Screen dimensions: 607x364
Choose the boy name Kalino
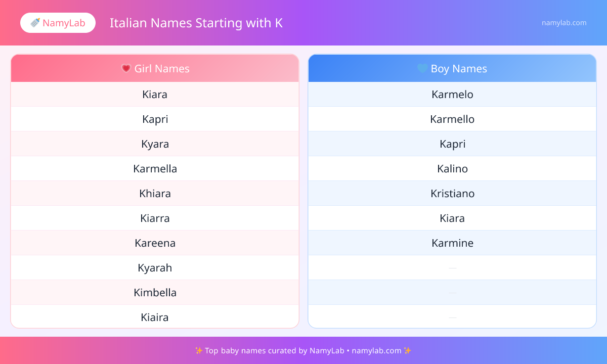452,169
